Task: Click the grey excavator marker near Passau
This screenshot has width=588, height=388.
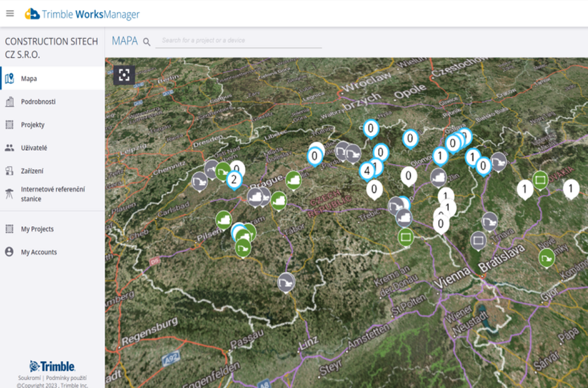Action: pyautogui.click(x=285, y=282)
